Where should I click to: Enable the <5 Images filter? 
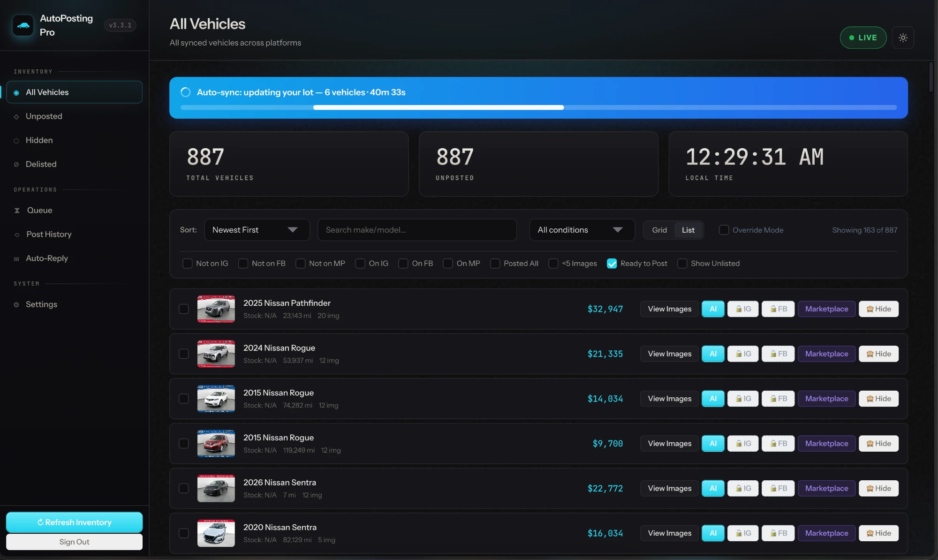(553, 264)
